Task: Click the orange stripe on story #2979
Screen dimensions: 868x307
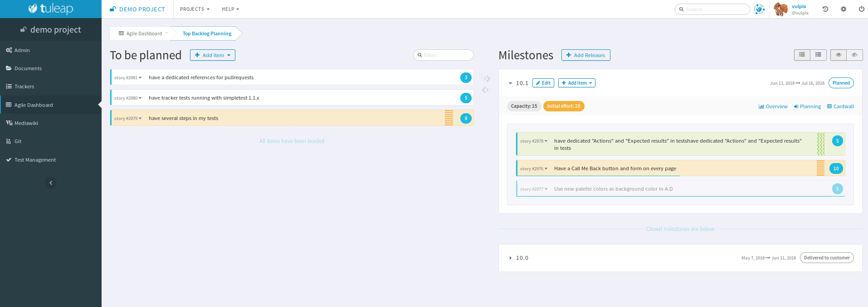Action: 449,118
